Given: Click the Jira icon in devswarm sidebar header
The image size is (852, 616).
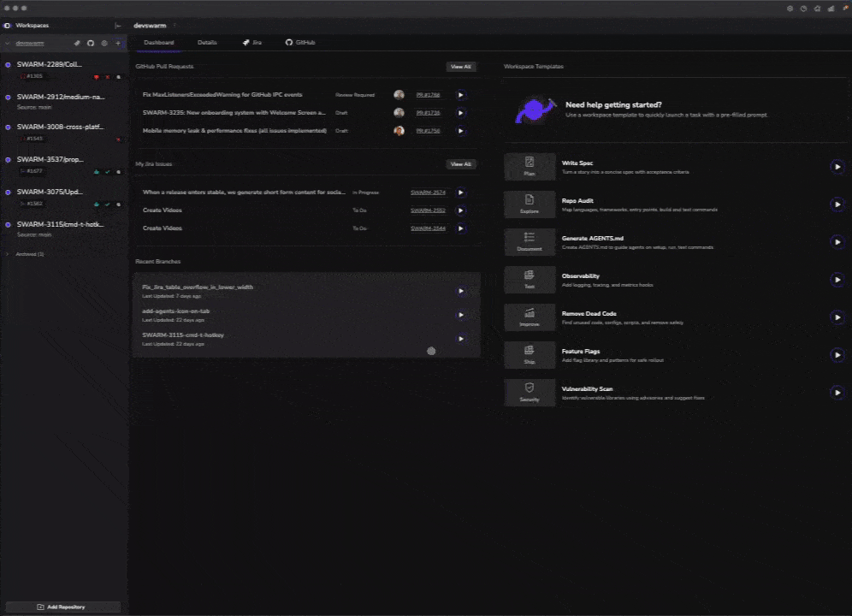Looking at the screenshot, I should point(77,43).
